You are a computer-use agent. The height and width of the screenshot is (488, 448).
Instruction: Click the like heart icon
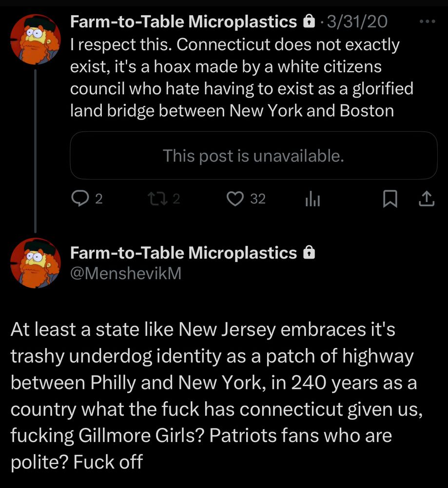coord(235,198)
